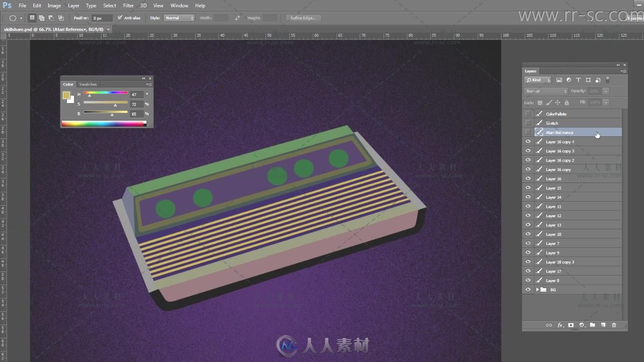Click the Elliptical Marquee tool preset icon
The height and width of the screenshot is (362, 644).
tap(13, 18)
